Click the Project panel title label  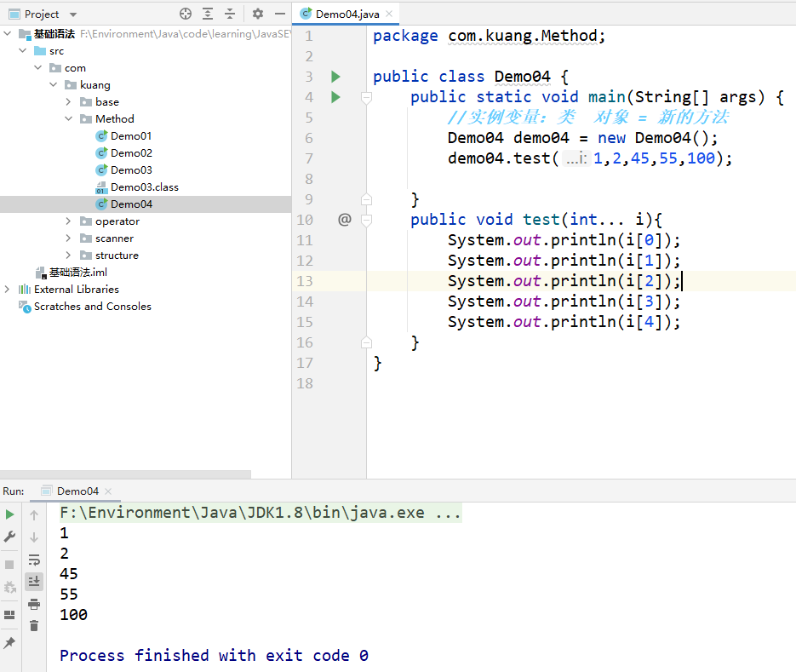click(42, 14)
